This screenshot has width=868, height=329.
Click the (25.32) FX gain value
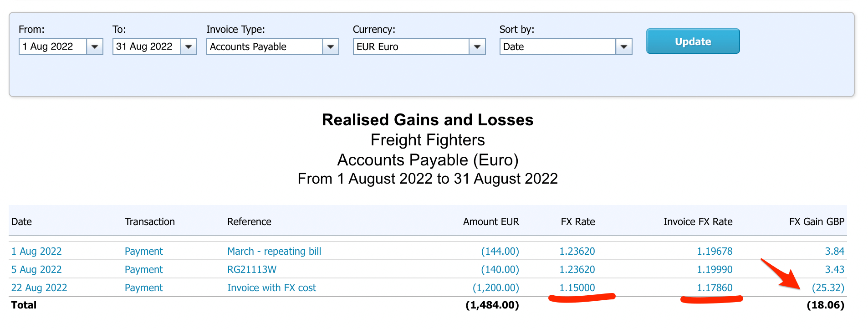(x=828, y=288)
